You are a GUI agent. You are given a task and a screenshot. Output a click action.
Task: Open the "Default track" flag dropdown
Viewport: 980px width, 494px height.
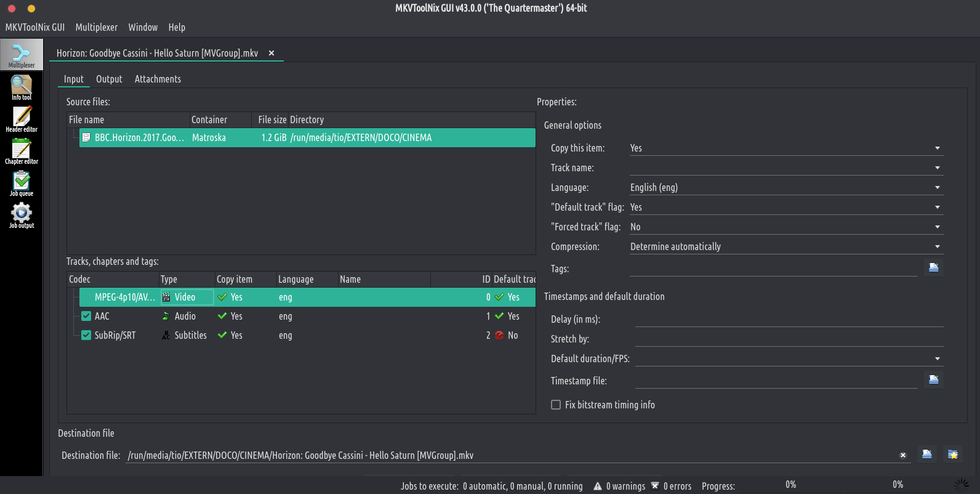785,207
